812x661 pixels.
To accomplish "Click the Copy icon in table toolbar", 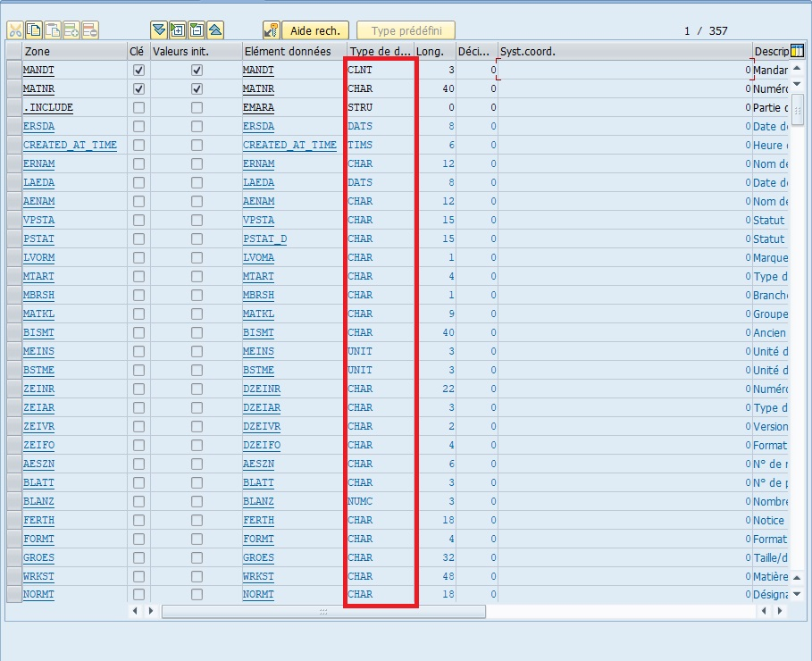I will (34, 30).
